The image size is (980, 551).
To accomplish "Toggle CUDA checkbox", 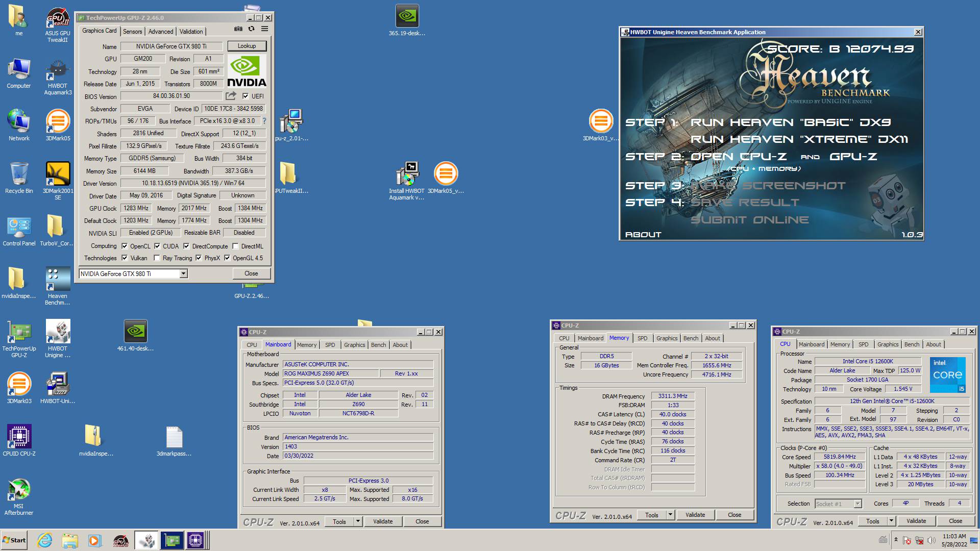I will coord(157,246).
